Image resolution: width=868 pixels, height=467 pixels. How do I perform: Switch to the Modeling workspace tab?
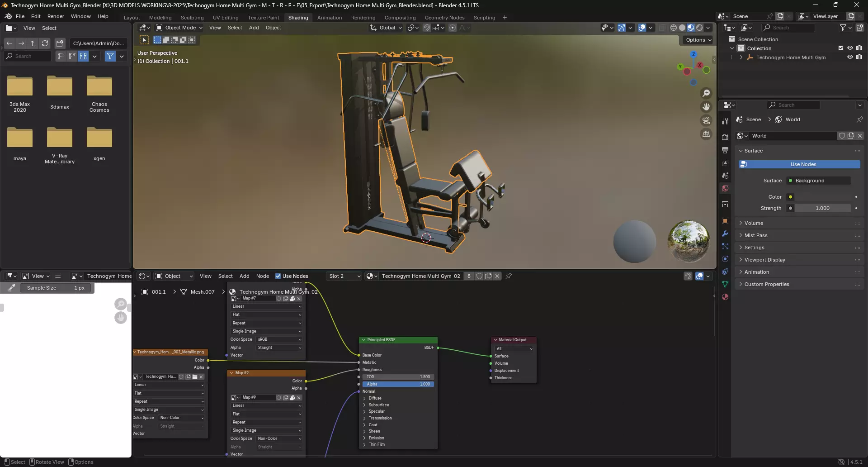[160, 18]
